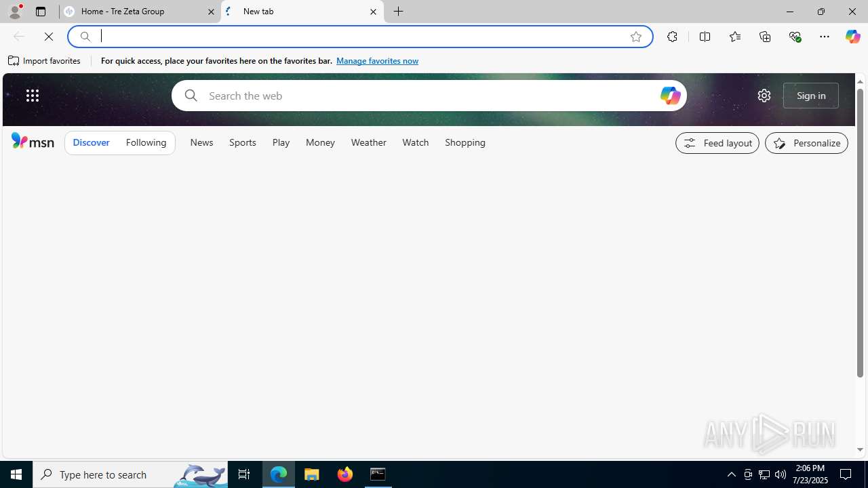Open Microsoft Edge from taskbar

click(x=279, y=474)
